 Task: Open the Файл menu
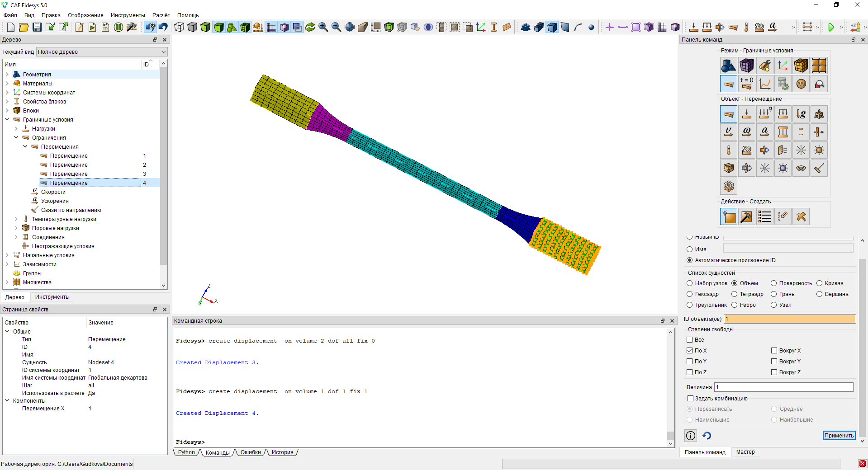pos(10,15)
